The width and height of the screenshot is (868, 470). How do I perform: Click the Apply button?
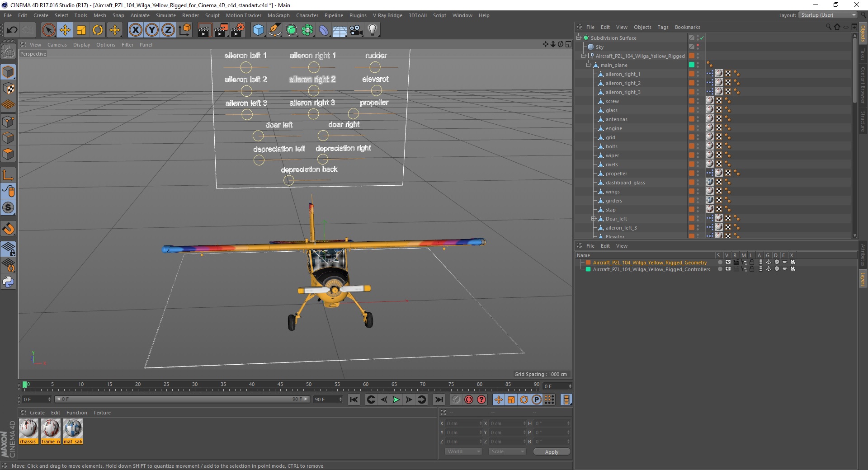click(x=552, y=451)
